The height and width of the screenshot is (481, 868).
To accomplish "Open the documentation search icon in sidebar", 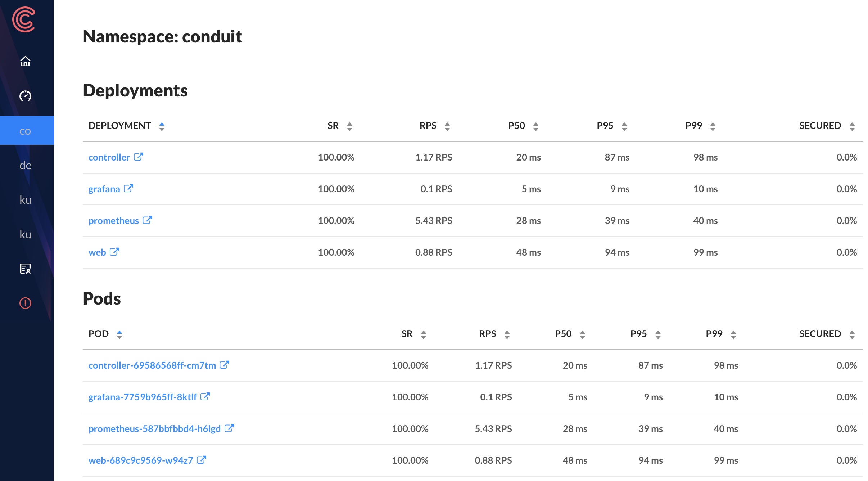I will [25, 269].
